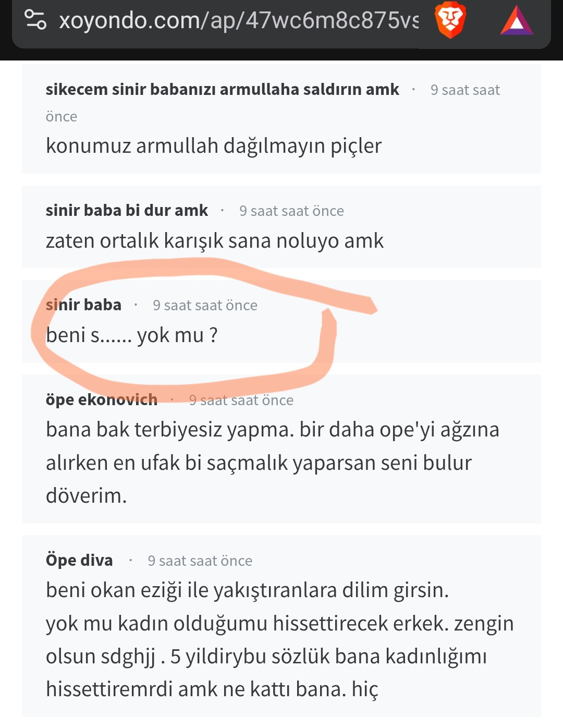Select the xoyondo.com address bar
This screenshot has width=563, height=728.
click(x=238, y=20)
